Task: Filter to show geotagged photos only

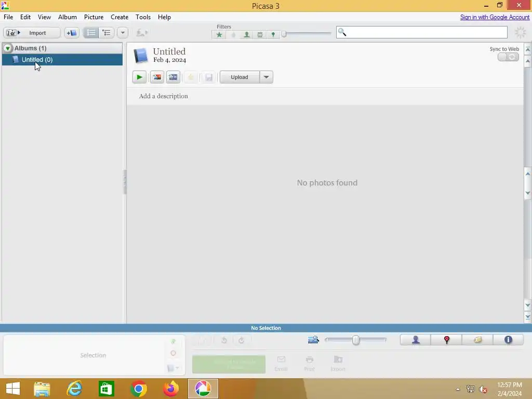Action: coord(273,35)
